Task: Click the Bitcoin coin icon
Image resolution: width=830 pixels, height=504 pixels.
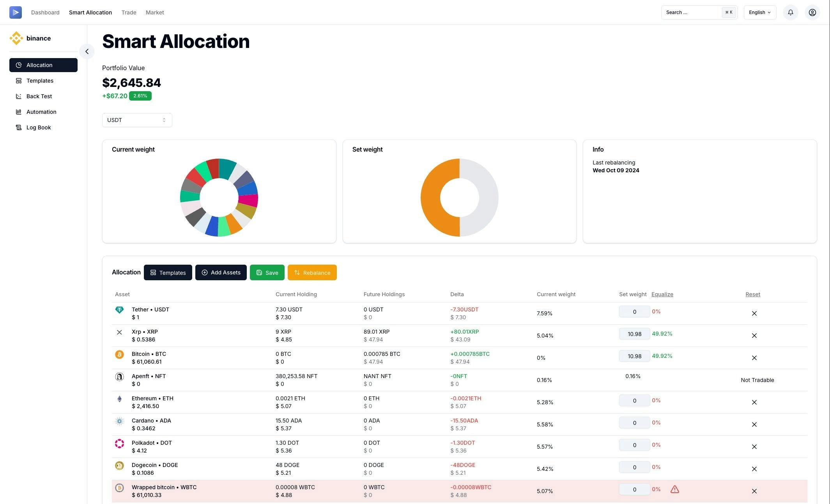Action: 119,354
